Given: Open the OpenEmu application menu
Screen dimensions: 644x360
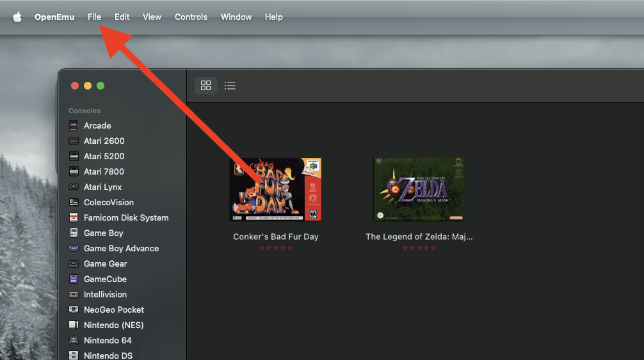Looking at the screenshot, I should [x=54, y=17].
